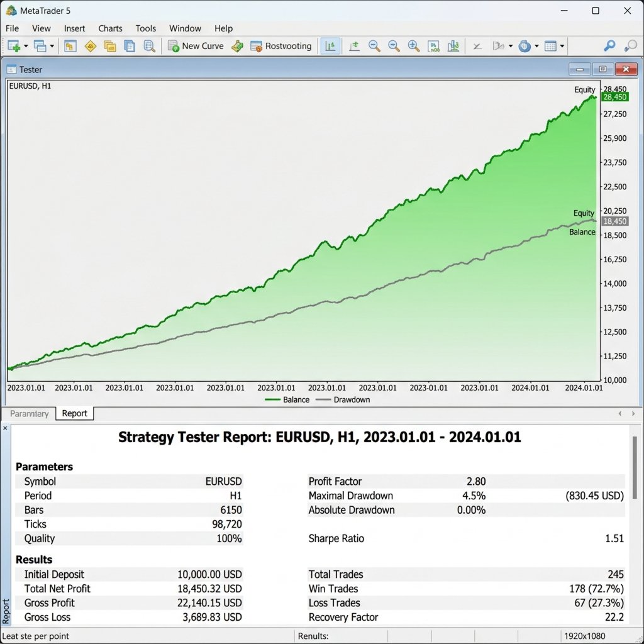Switch to the Paramıary tab
Image resolution: width=644 pixels, height=644 pixels.
[29, 414]
